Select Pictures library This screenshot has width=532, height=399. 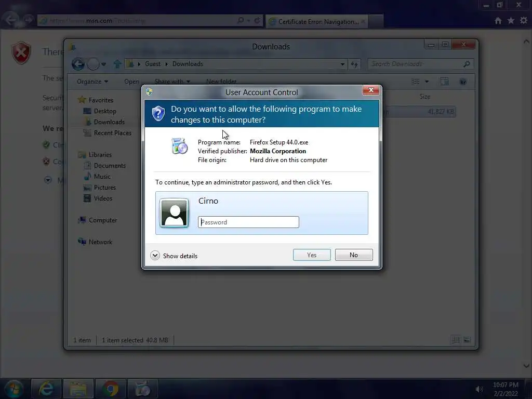pos(105,187)
